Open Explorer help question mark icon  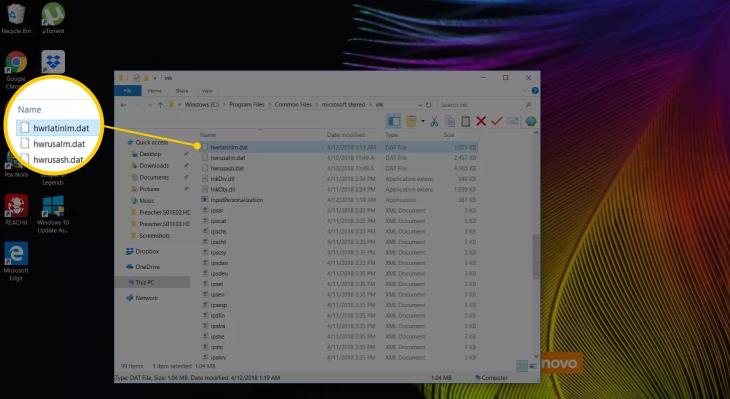pyautogui.click(x=535, y=90)
